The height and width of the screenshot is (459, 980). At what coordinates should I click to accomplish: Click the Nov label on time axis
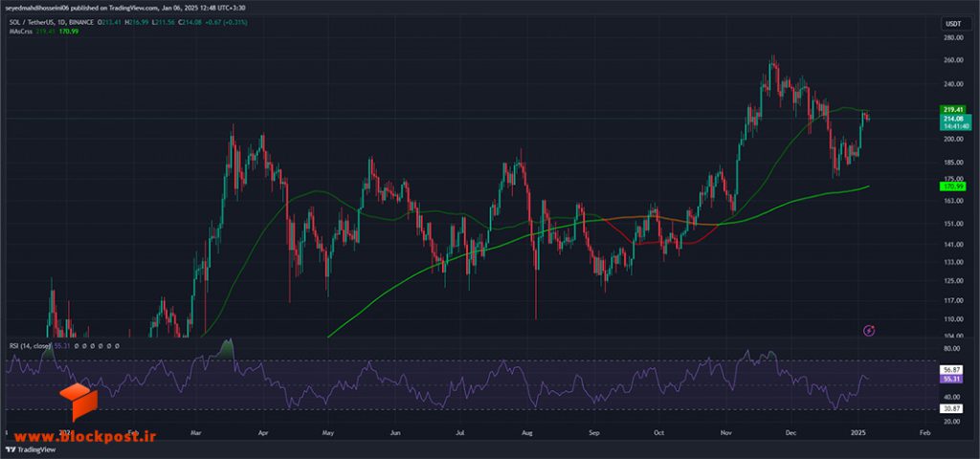[x=726, y=432]
